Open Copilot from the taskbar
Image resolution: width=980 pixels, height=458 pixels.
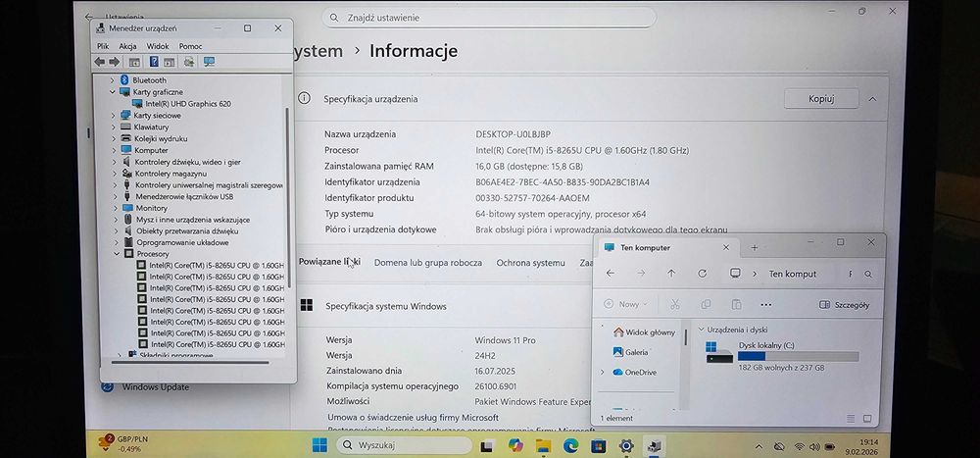coord(515,445)
